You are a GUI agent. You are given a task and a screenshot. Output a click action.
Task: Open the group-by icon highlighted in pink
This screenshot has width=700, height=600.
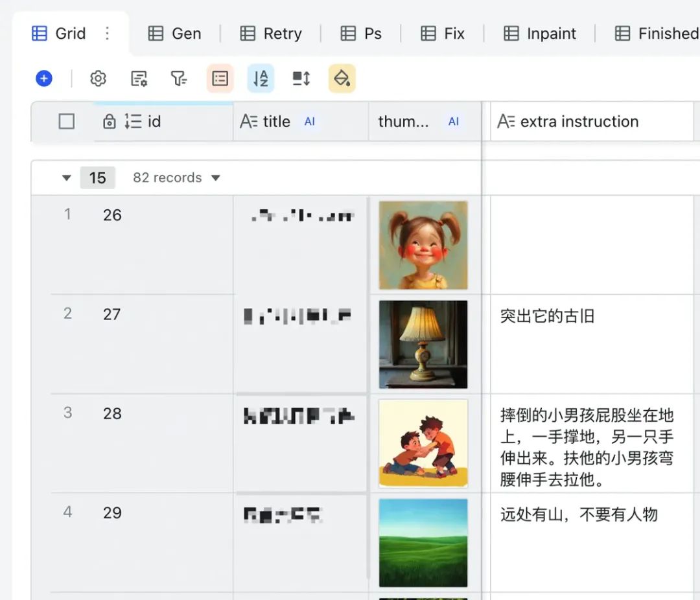pyautogui.click(x=220, y=78)
